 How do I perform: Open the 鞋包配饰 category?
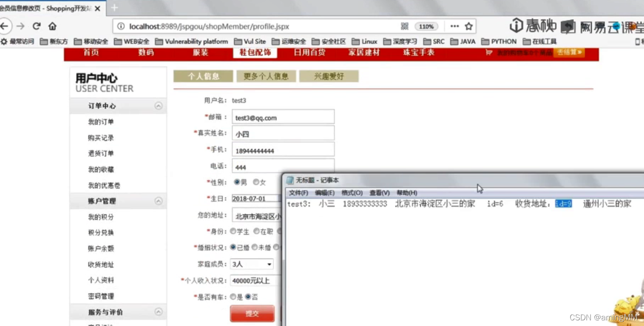[x=255, y=53]
